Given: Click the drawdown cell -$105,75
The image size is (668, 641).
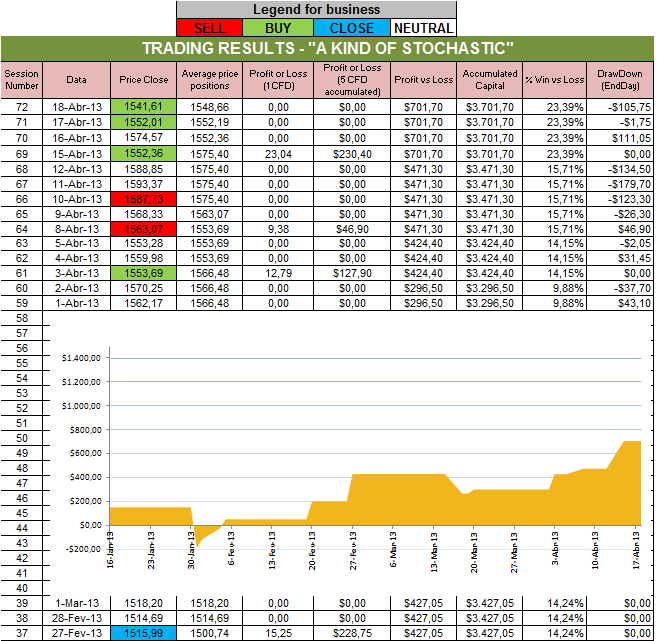Looking at the screenshot, I should (620, 107).
